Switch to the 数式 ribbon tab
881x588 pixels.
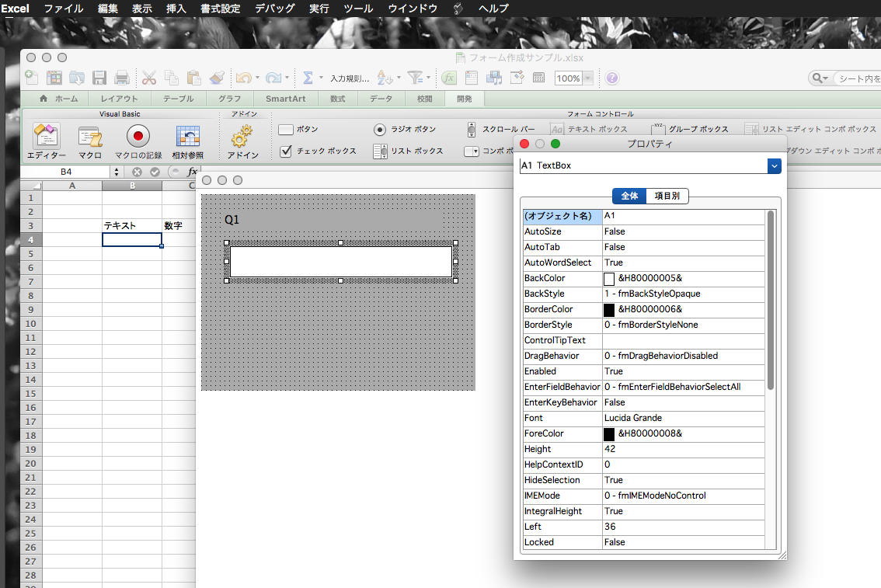(337, 99)
